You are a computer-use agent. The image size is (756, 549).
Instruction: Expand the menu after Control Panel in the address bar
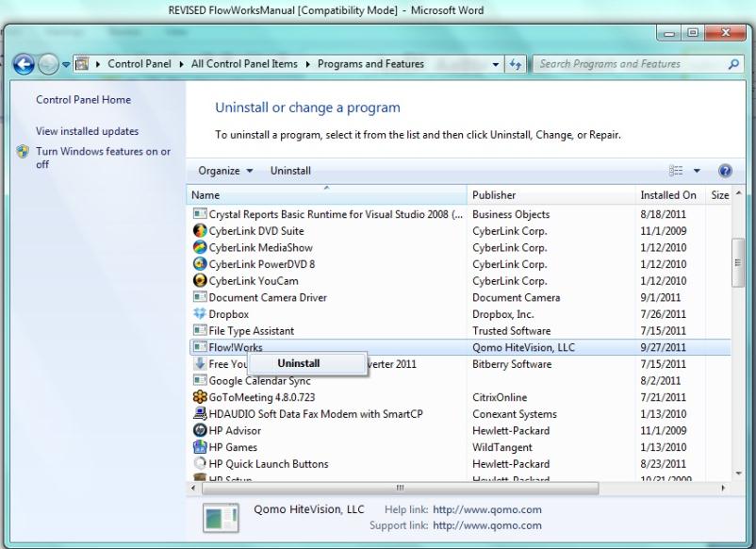(181, 64)
